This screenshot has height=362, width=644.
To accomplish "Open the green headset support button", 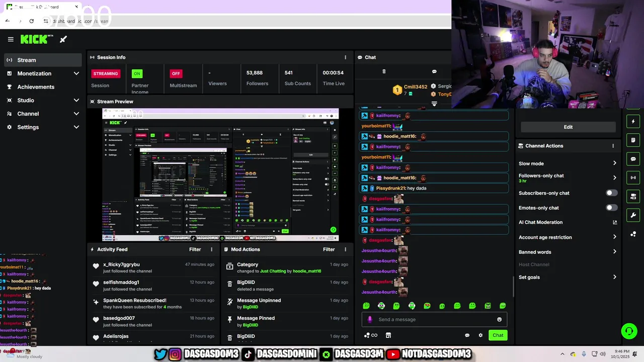I will 629,331.
